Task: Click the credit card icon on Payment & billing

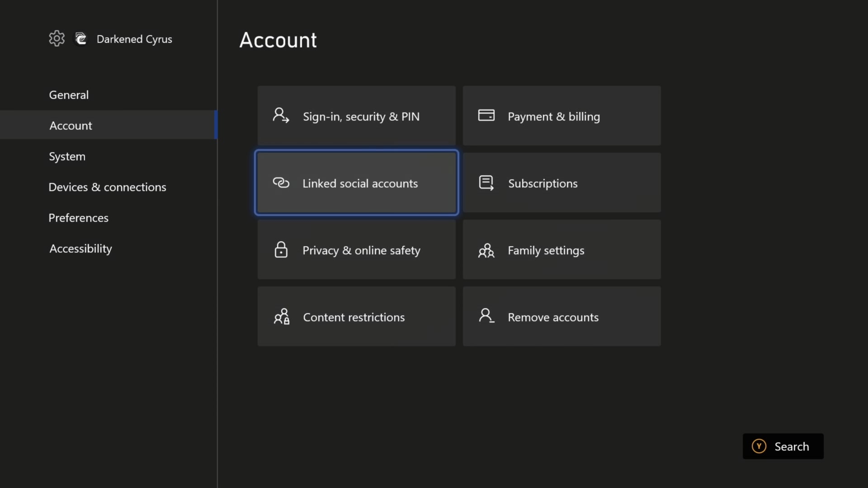Action: [486, 115]
